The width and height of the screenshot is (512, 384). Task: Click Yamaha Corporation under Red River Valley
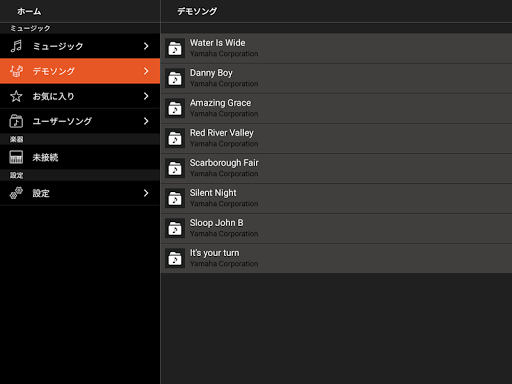[x=224, y=144]
